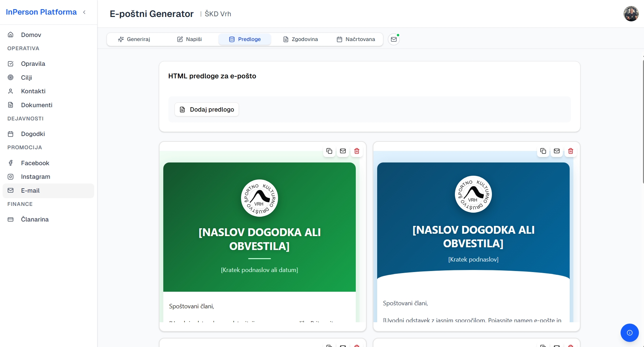Copy the blue email template
Screen dimensions: 644x347
543,151
